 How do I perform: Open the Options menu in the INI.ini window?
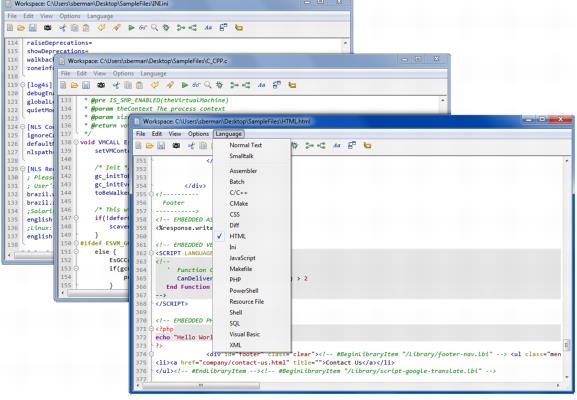(x=70, y=16)
